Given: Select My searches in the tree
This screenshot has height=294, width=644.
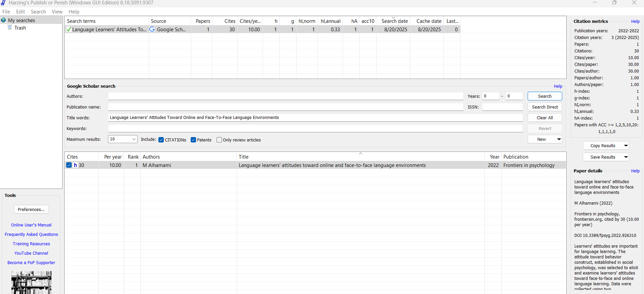Looking at the screenshot, I should tap(22, 20).
